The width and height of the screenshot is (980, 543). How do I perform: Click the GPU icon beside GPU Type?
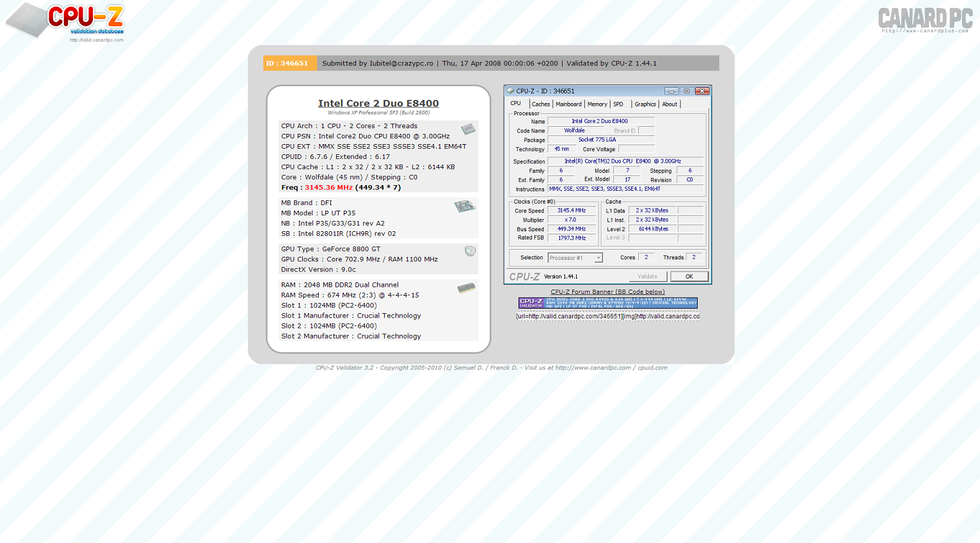coord(470,251)
